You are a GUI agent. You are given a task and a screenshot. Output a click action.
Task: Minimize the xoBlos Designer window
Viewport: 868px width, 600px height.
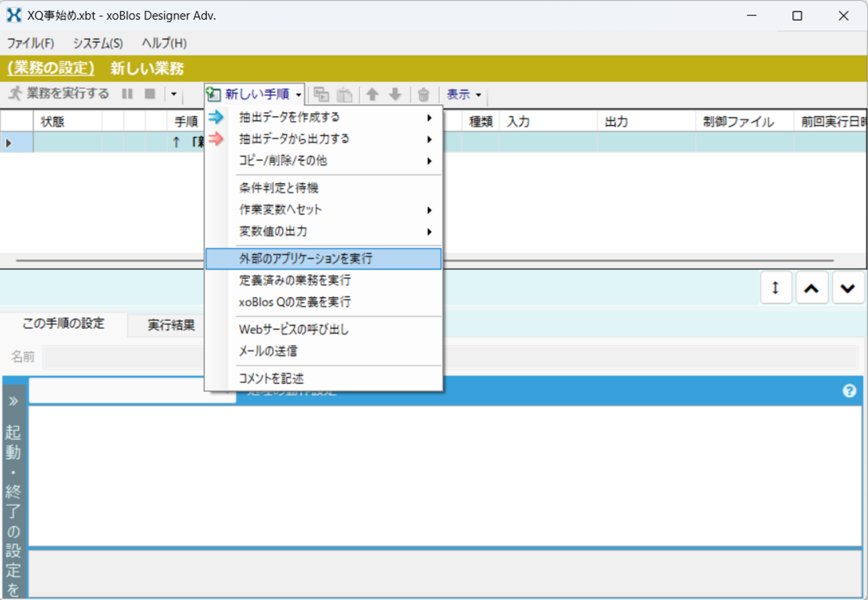[x=750, y=16]
